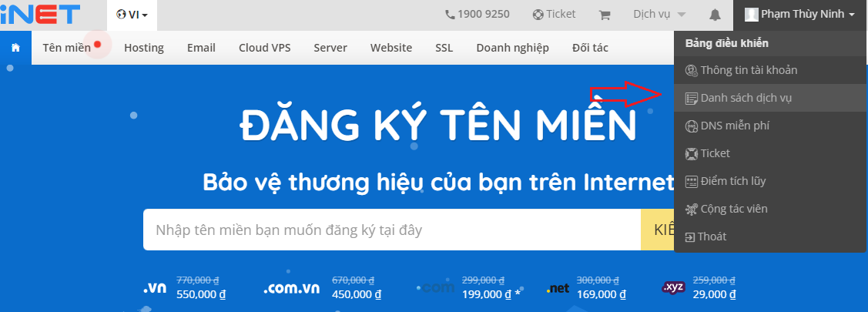Click the 29,000 đ .xyz price
This screenshot has height=312, width=868.
pyautogui.click(x=714, y=294)
